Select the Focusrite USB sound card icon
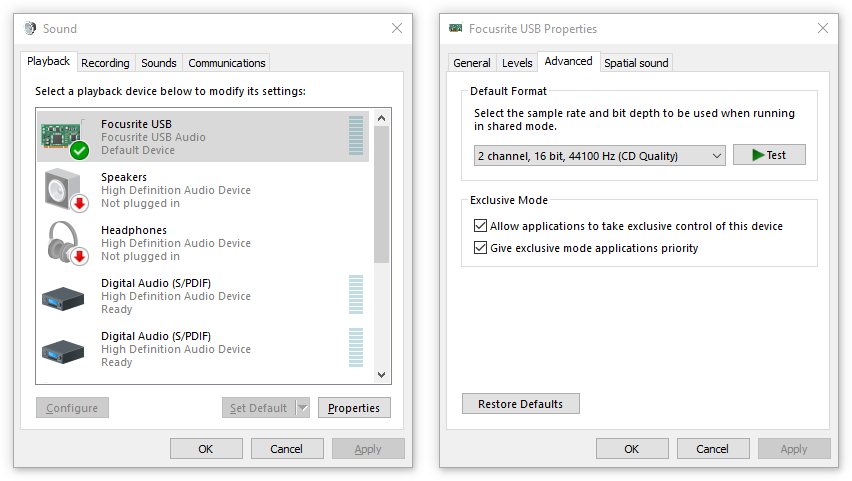 point(64,138)
